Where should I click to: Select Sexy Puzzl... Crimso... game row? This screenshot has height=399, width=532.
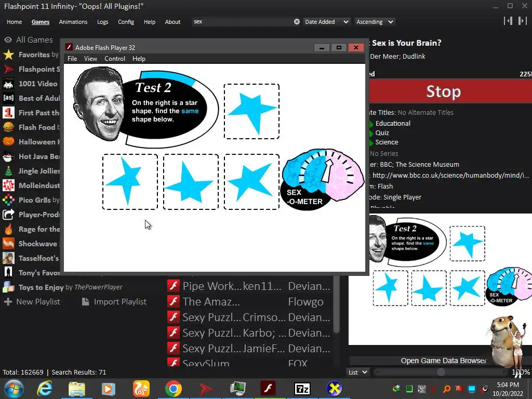tap(249, 317)
